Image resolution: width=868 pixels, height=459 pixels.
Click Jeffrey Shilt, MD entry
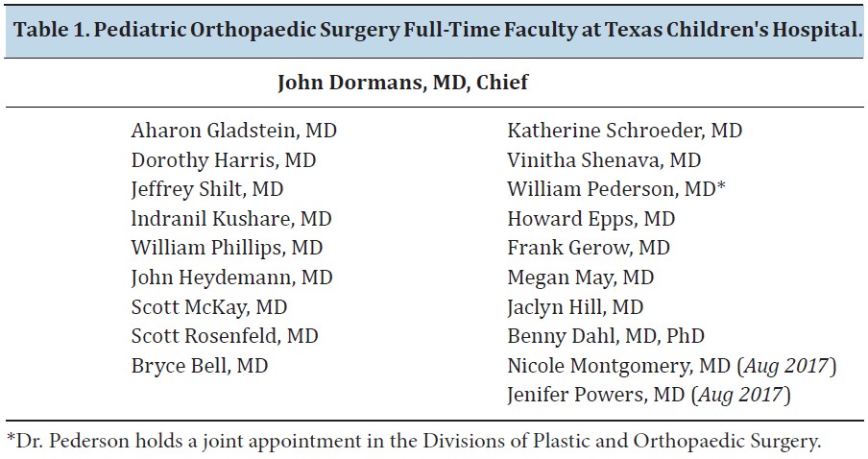tap(207, 189)
